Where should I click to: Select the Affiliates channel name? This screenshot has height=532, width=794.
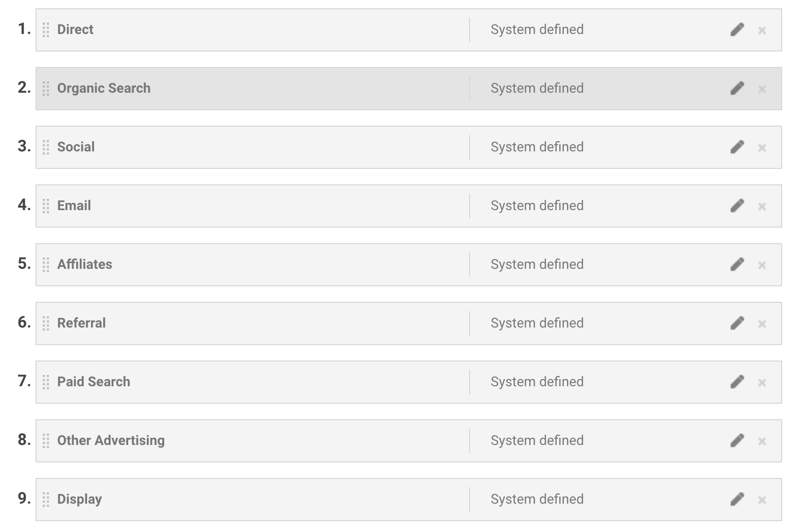coord(84,264)
